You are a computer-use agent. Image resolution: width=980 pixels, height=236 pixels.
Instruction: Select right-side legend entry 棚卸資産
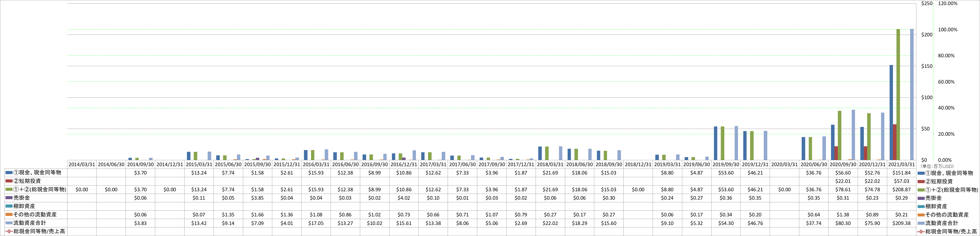click(x=932, y=206)
